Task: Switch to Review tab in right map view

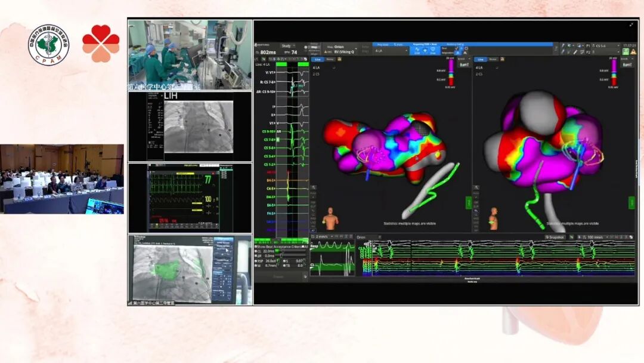Action: click(493, 60)
